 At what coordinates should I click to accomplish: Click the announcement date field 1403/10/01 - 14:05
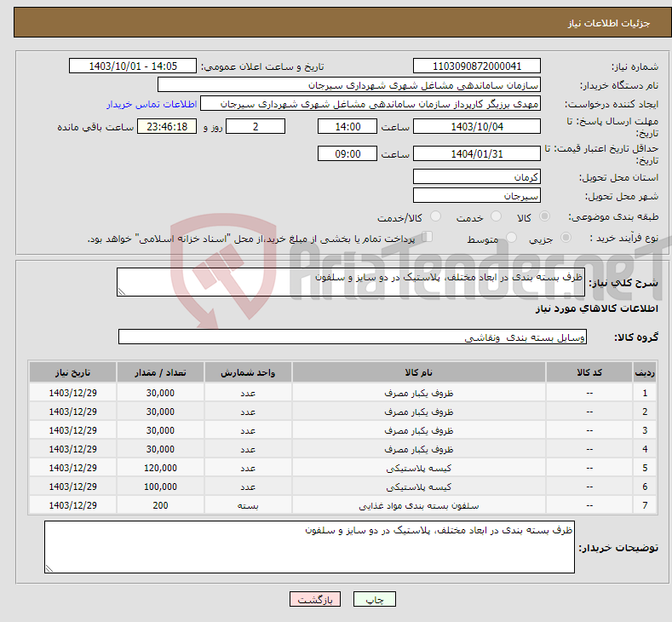[133, 66]
